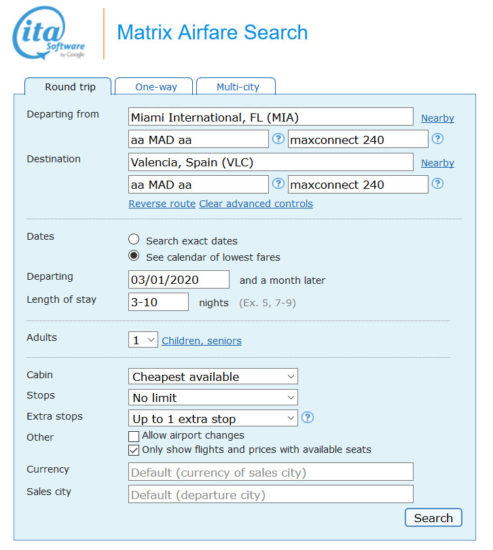This screenshot has width=493, height=550.
Task: Open the Extra stops help icon
Action: 308,417
